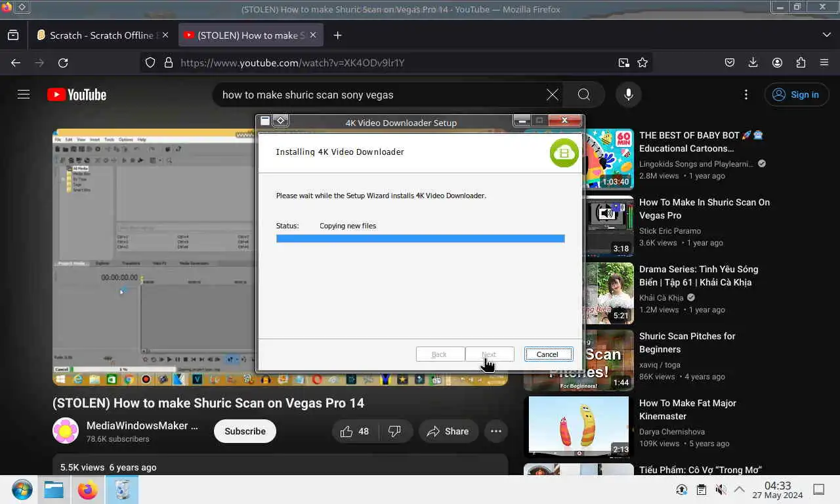Show desktop notifications button

pos(818,490)
